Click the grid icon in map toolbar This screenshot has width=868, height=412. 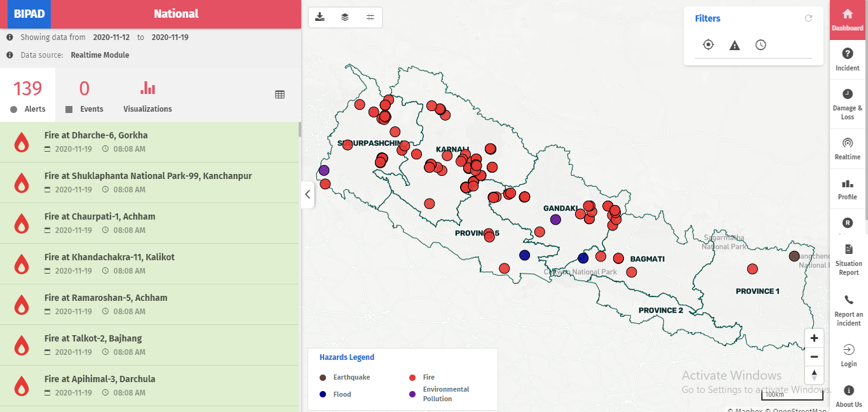click(x=370, y=17)
